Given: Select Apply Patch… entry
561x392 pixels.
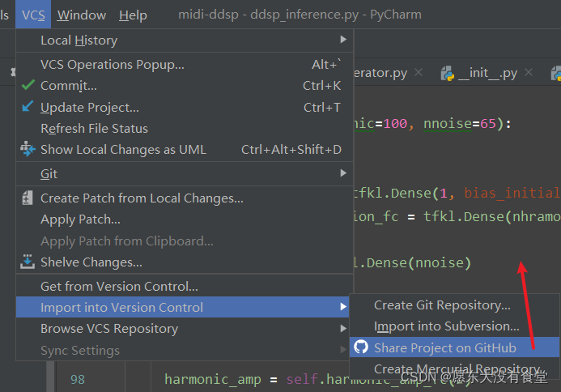Looking at the screenshot, I should tap(185, 219).
